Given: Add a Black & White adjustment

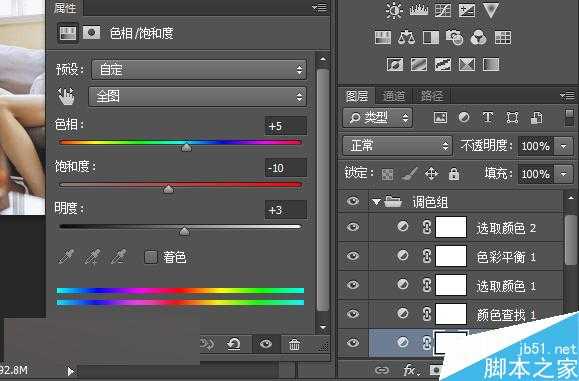Looking at the screenshot, I should pyautogui.click(x=431, y=37).
